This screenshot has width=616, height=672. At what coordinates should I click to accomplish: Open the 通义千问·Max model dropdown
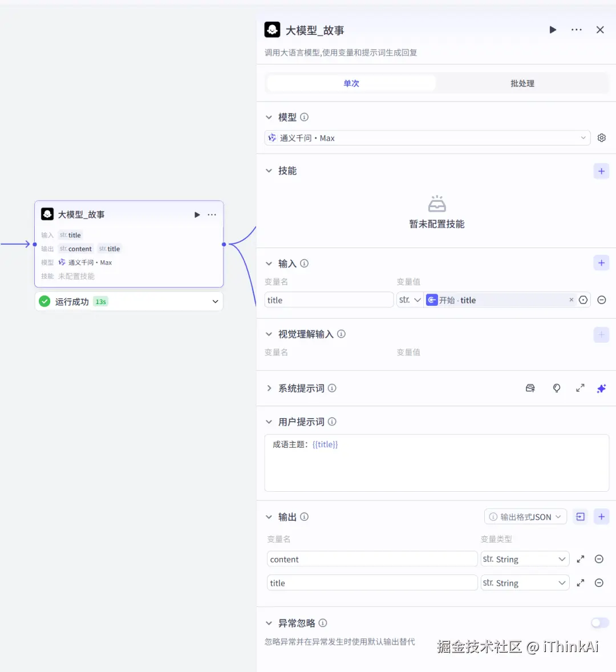tap(427, 137)
